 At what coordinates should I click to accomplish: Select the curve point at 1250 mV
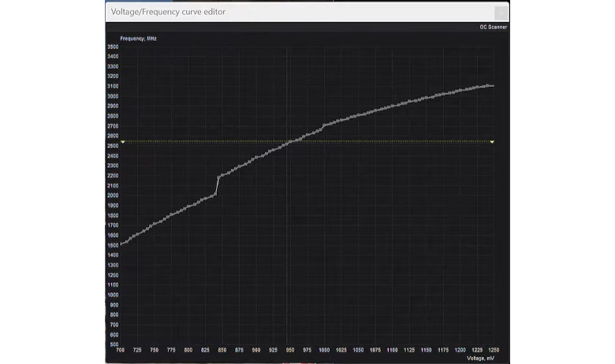click(x=493, y=86)
